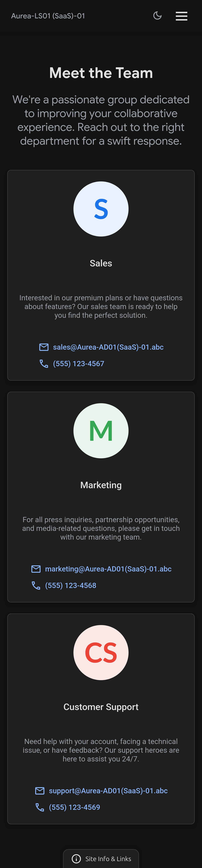Click the info icon in Site Info button
The width and height of the screenshot is (202, 868).
tap(76, 859)
